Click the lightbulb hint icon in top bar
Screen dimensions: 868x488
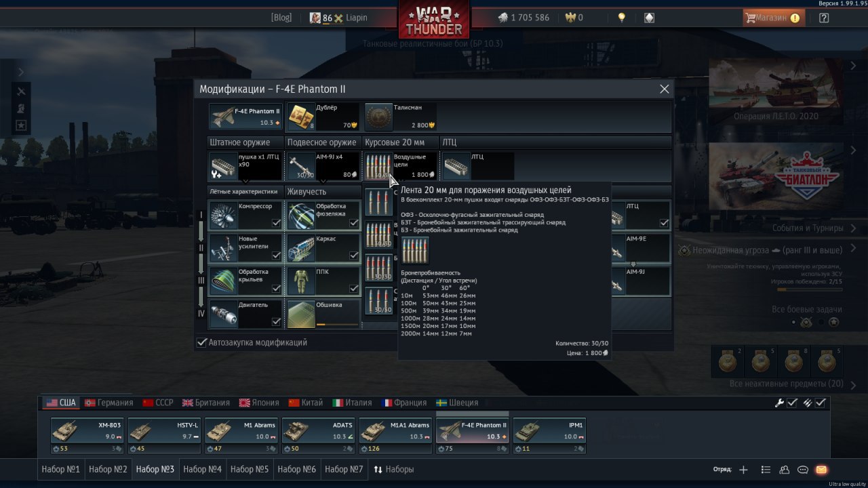621,18
